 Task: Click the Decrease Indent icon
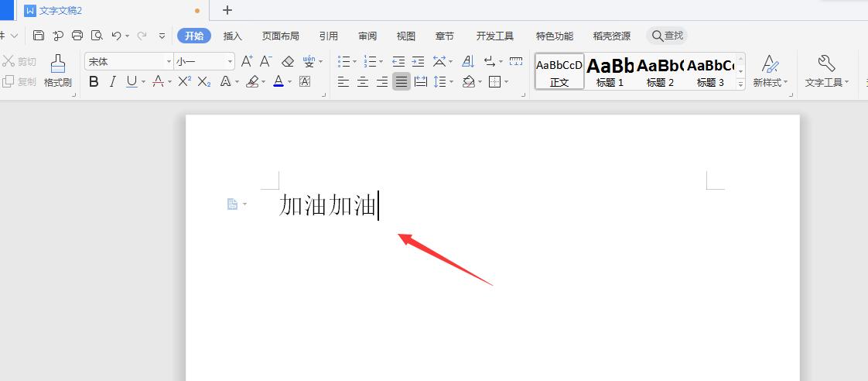pyautogui.click(x=398, y=61)
